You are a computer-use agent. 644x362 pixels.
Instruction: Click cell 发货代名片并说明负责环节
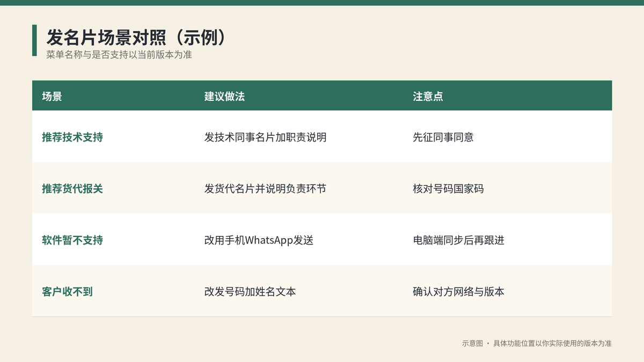(x=265, y=188)
